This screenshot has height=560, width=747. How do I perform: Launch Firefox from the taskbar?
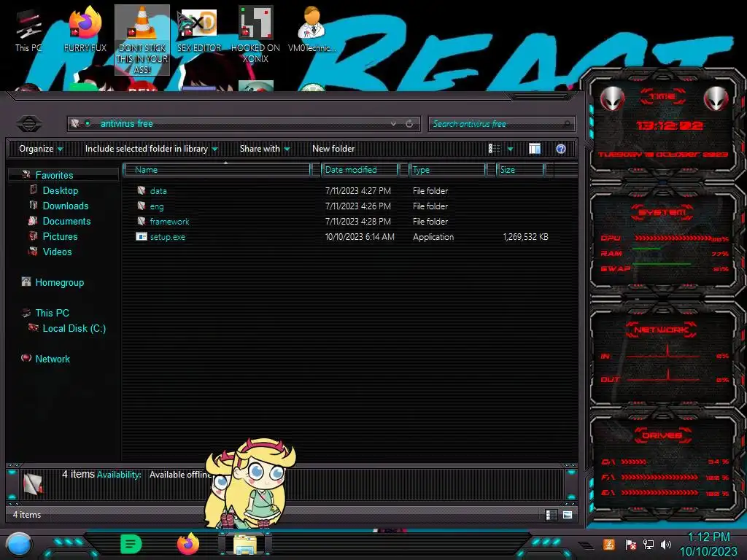tap(188, 544)
